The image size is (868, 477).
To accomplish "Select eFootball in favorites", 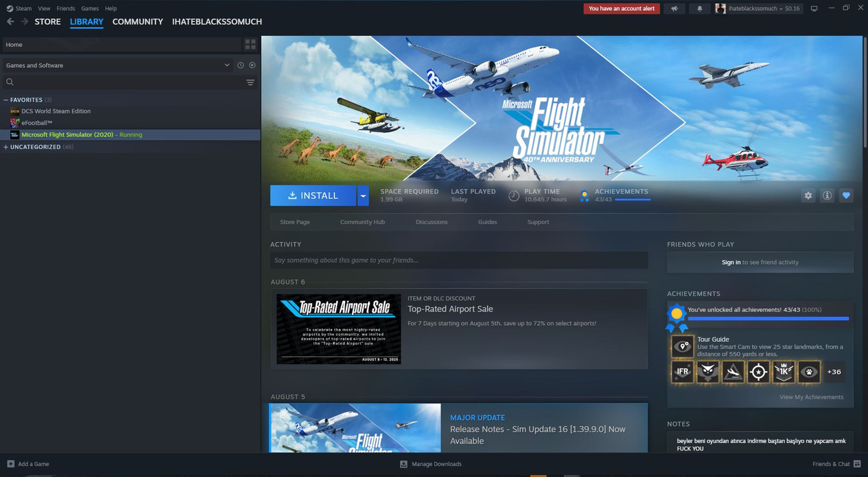I will point(37,123).
